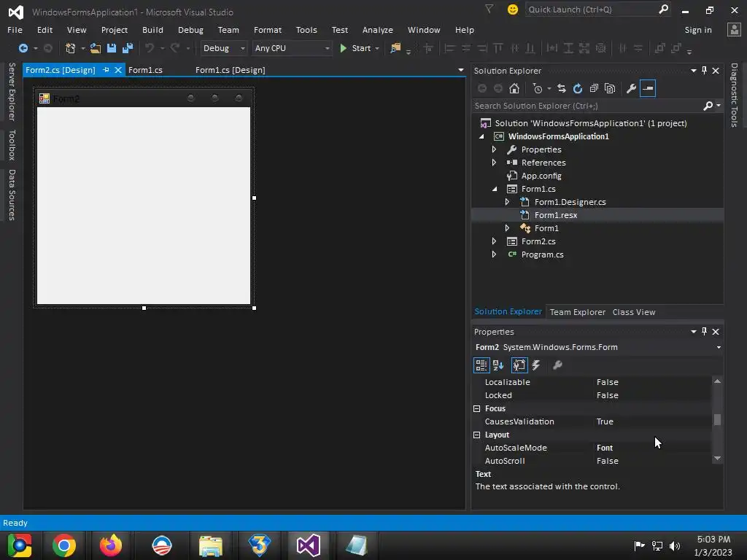747x560 pixels.
Task: Click the Navigate Backward toolbar arrow
Action: 23,48
